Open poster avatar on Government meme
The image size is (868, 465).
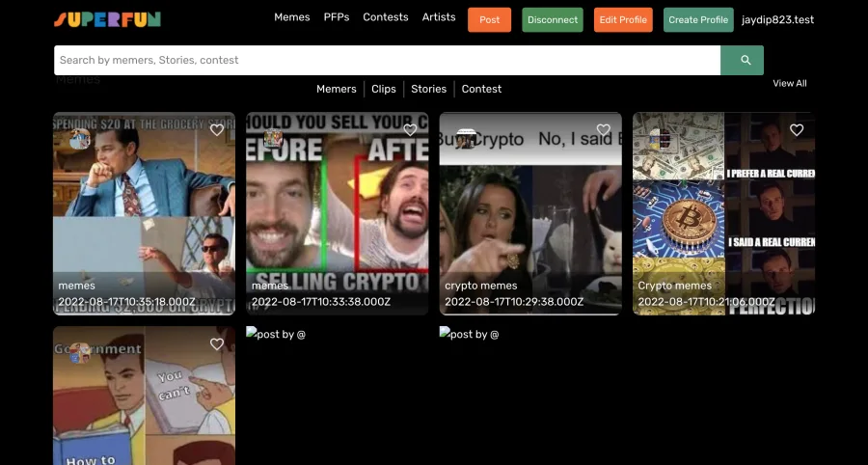80,353
